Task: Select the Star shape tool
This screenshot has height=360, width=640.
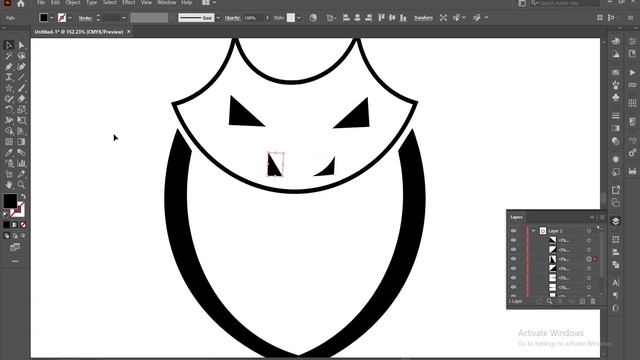Action: [9, 88]
